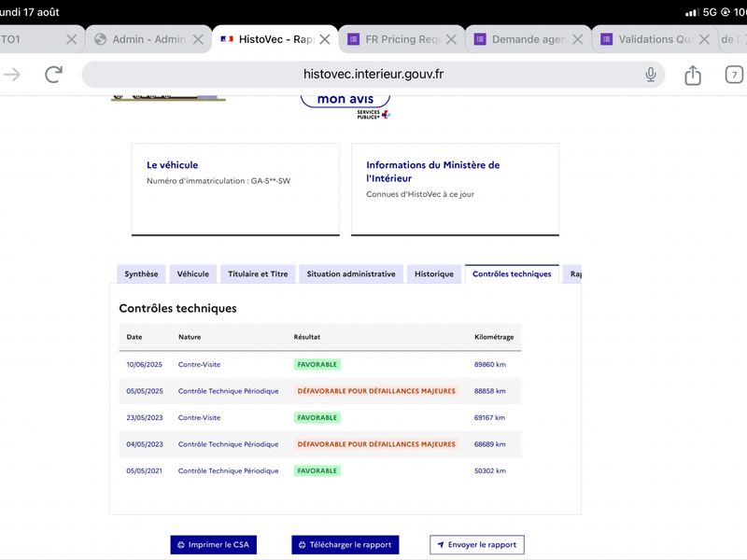Open the Situation administrative tab

[351, 273]
